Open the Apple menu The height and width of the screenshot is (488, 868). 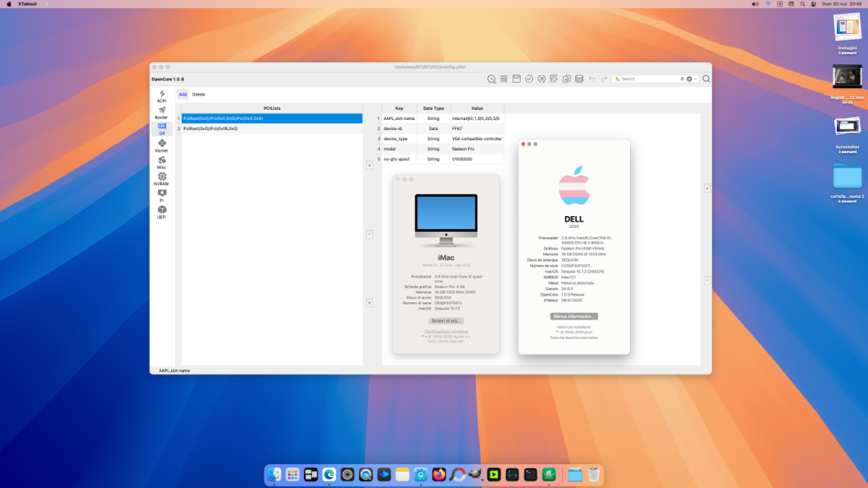pos(9,4)
